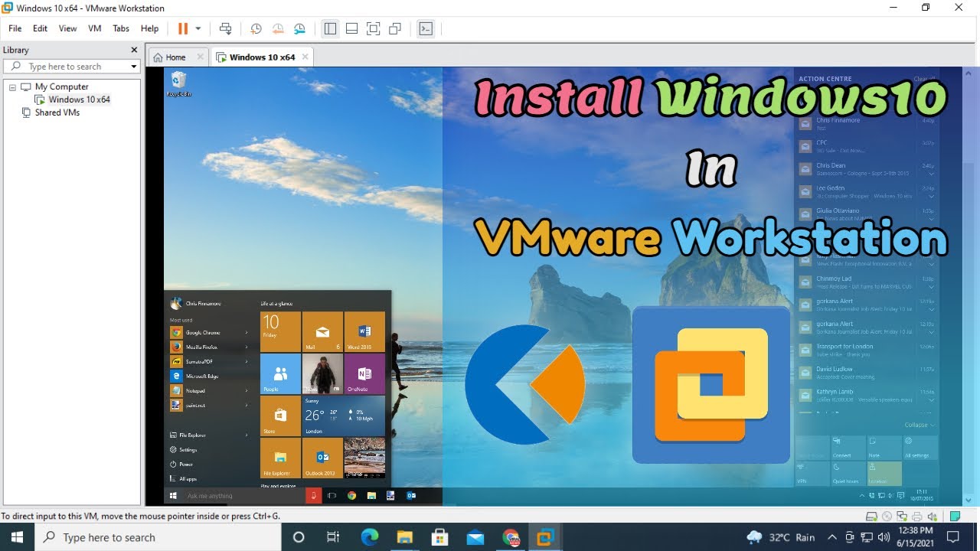Close the Home tab

click(201, 57)
